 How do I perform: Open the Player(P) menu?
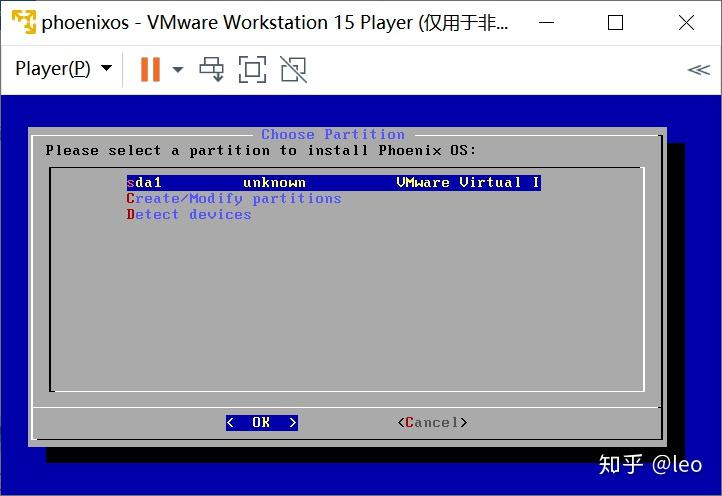click(64, 69)
